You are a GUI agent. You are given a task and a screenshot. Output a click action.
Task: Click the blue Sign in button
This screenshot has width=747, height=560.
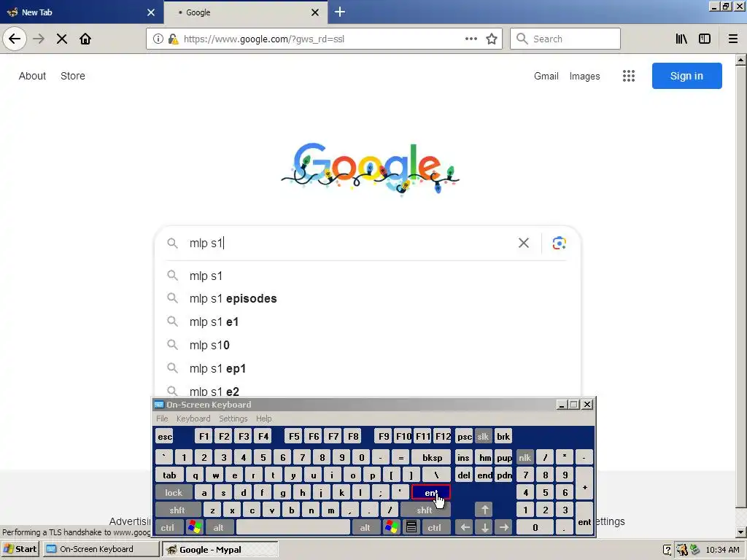[x=687, y=76]
